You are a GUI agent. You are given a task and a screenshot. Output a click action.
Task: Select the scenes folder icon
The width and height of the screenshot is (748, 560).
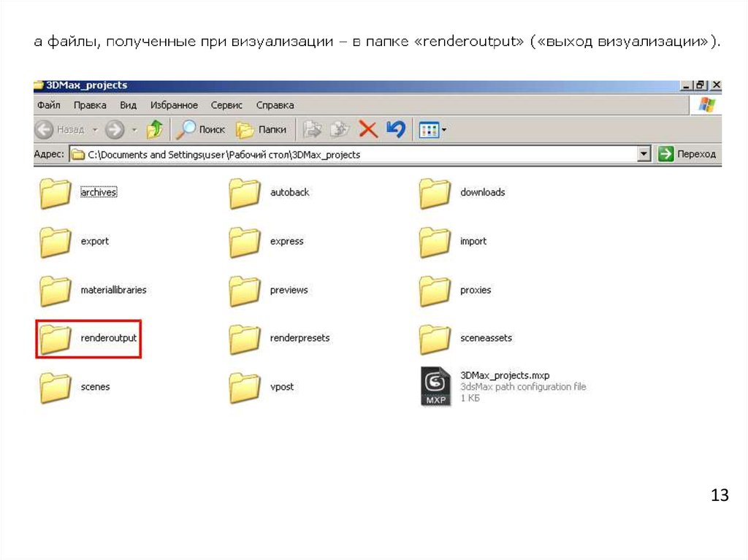click(x=55, y=387)
